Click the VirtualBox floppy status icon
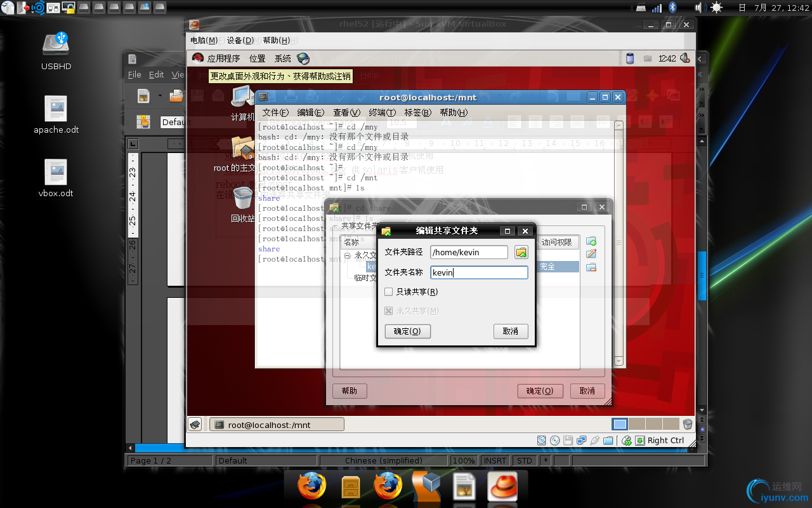812x508 pixels. click(x=568, y=440)
